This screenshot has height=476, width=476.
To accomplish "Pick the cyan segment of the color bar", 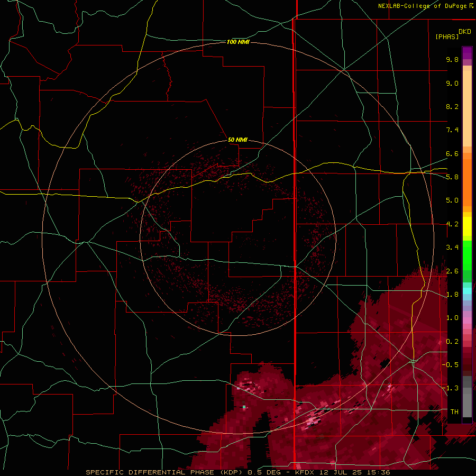I will tap(467, 291).
